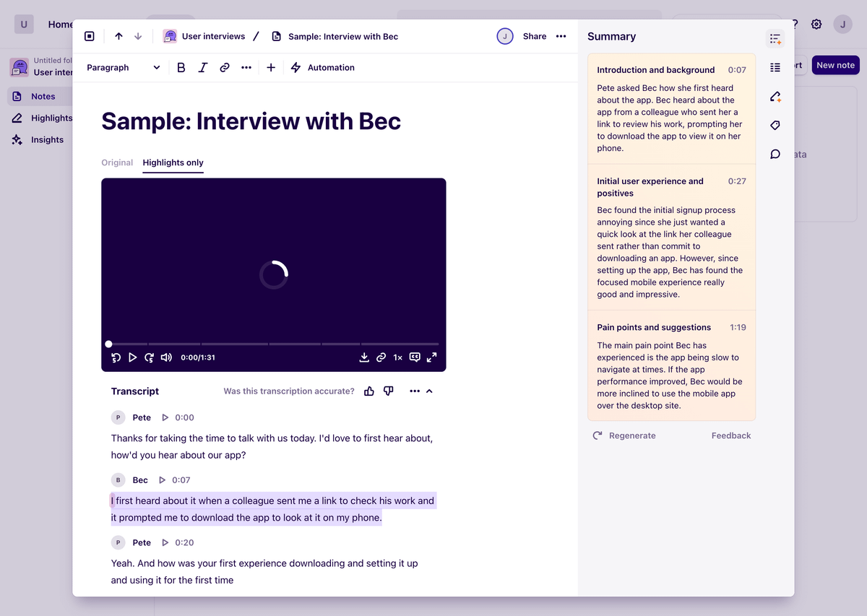Open the Paragraph style dropdown
The image size is (867, 616).
pos(123,68)
